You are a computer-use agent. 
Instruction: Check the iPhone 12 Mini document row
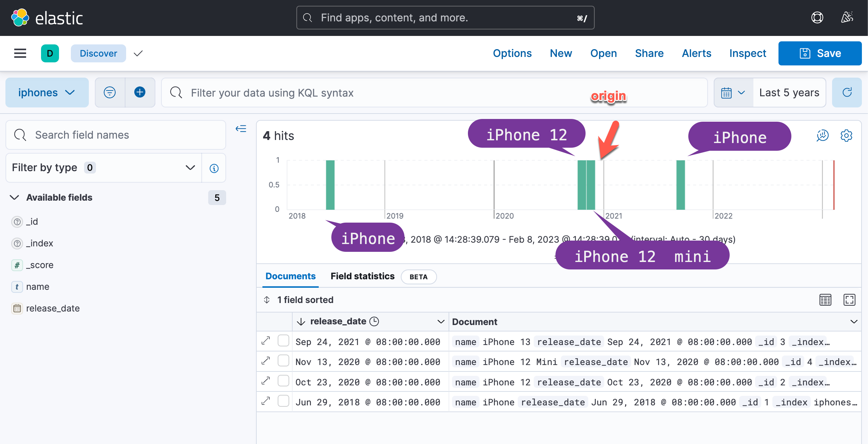pyautogui.click(x=283, y=361)
